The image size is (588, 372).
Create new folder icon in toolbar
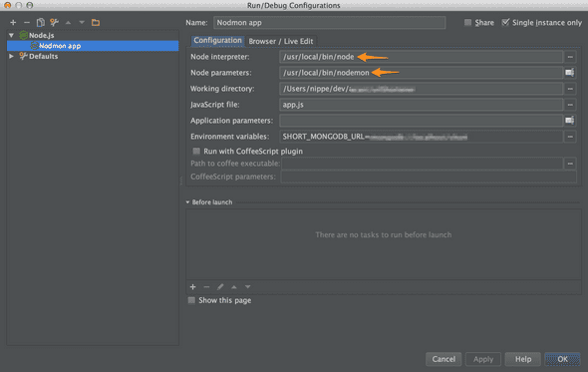point(96,23)
